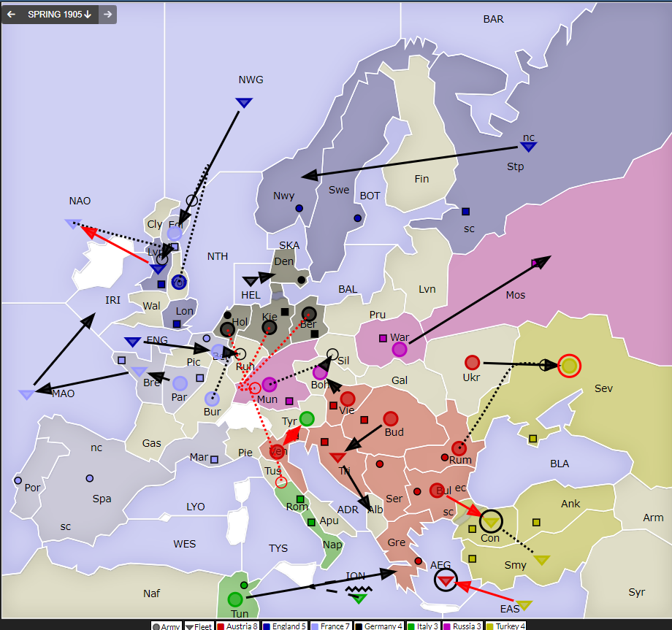
Task: Select the French army in Par
Action: (x=180, y=383)
